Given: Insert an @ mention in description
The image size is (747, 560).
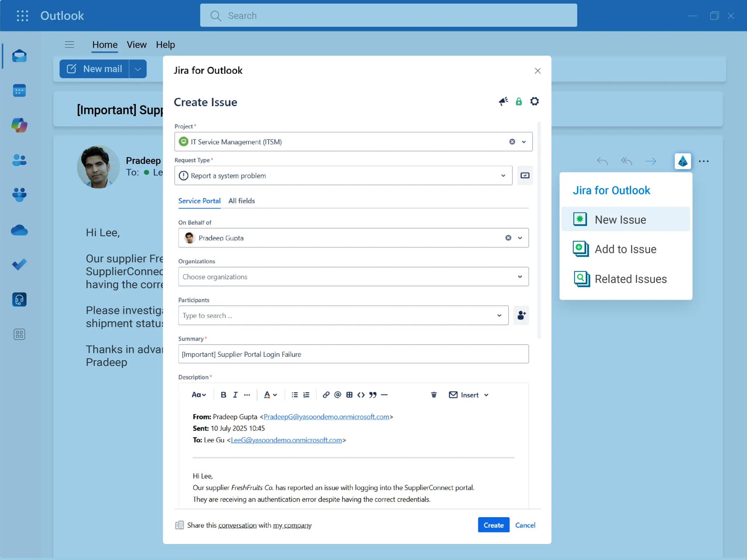Looking at the screenshot, I should 338,395.
